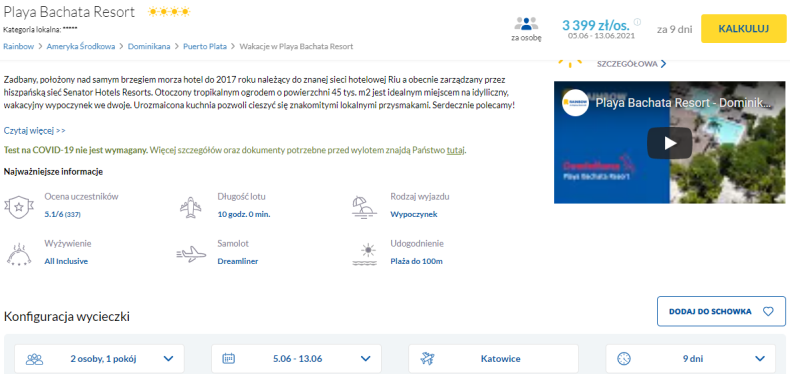Image resolution: width=790 pixels, height=374 pixels.
Task: Click the clock icon in the duration selector
Action: pos(624,359)
